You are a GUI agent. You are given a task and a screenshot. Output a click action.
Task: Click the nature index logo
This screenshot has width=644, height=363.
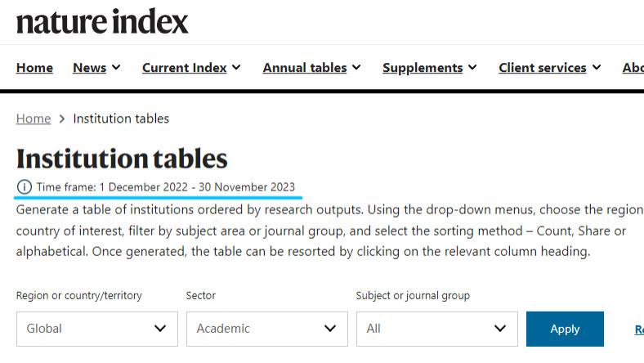click(x=102, y=21)
